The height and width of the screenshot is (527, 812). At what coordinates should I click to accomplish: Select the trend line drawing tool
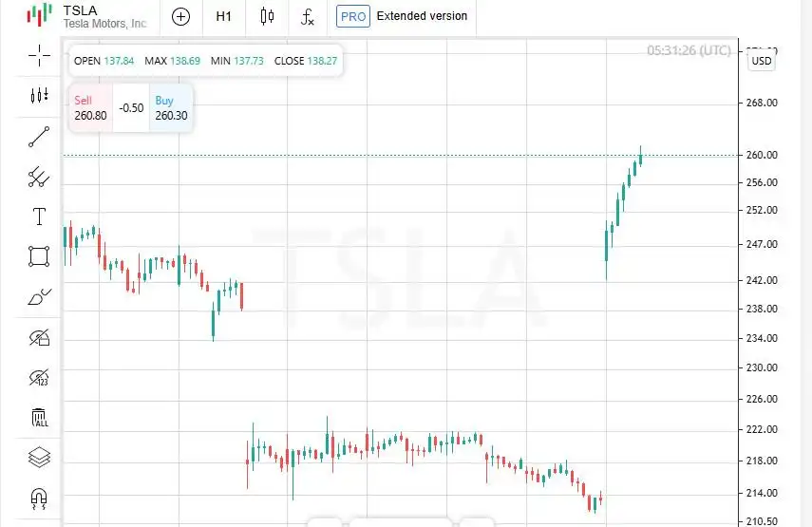39,137
